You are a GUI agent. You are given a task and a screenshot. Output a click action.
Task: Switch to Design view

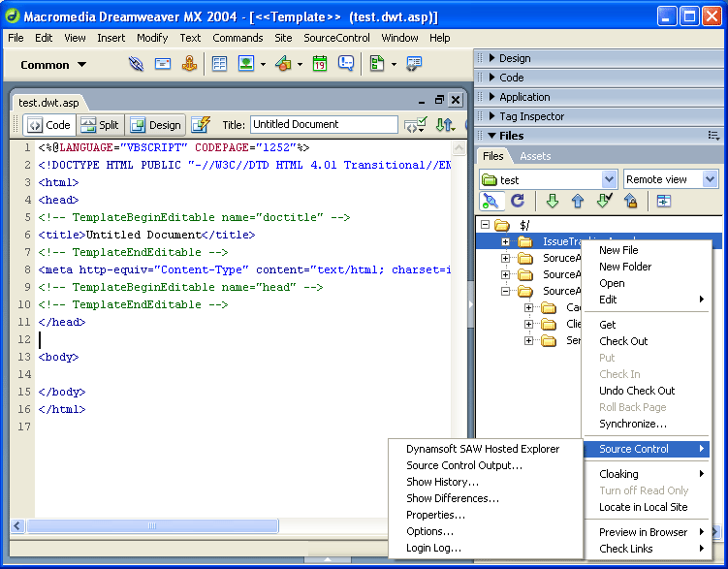[x=155, y=125]
